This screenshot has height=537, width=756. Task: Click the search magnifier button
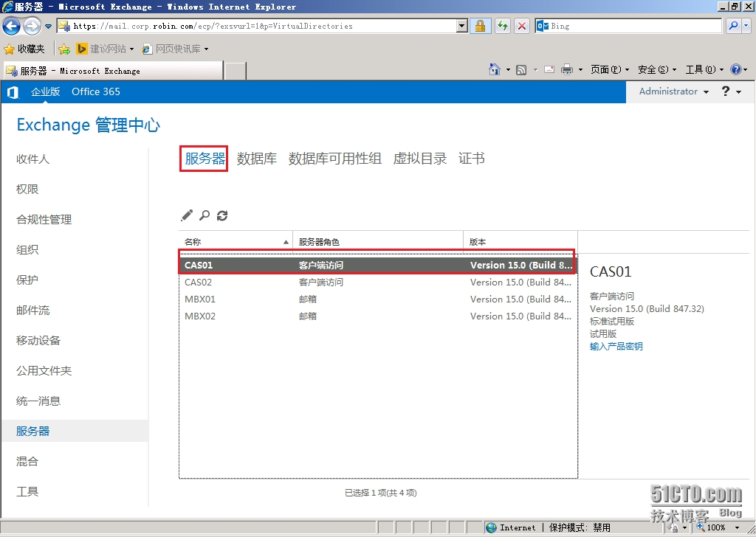click(x=733, y=26)
